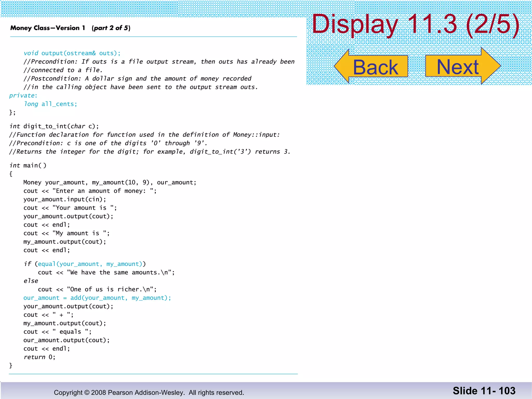The height and width of the screenshot is (399, 532).
Task: Click the 'return 0;' line
Action: coord(39,357)
